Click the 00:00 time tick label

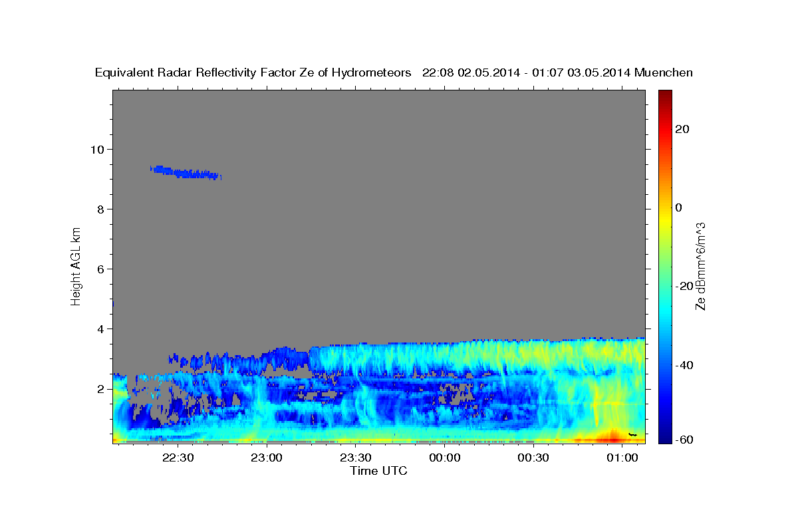(445, 458)
